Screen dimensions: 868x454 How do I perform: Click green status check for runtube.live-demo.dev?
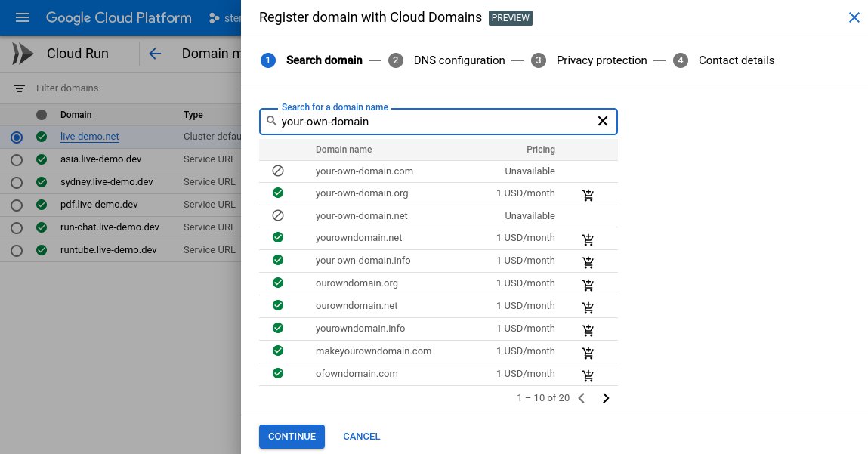click(x=42, y=250)
